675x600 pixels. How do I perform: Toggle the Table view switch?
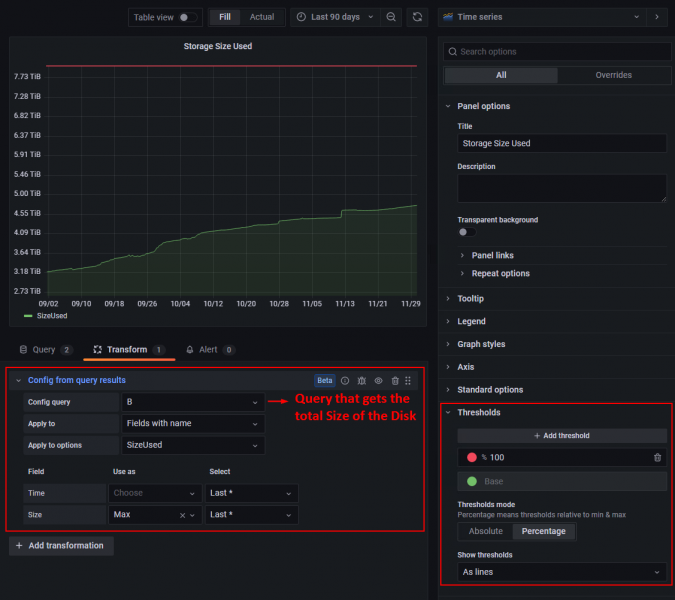click(187, 17)
